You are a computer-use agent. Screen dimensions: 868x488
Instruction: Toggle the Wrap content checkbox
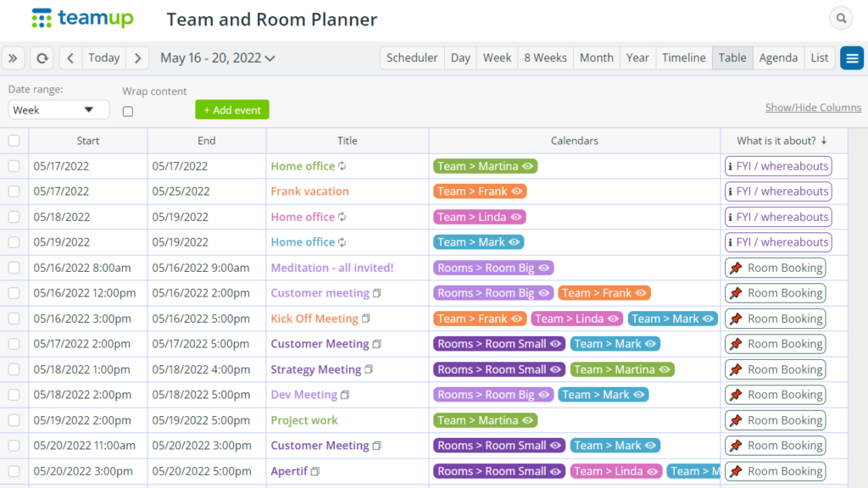tap(128, 111)
